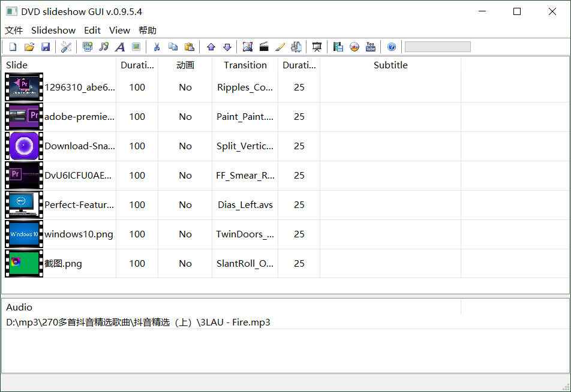Add music using the musical notes icon

[x=104, y=46]
